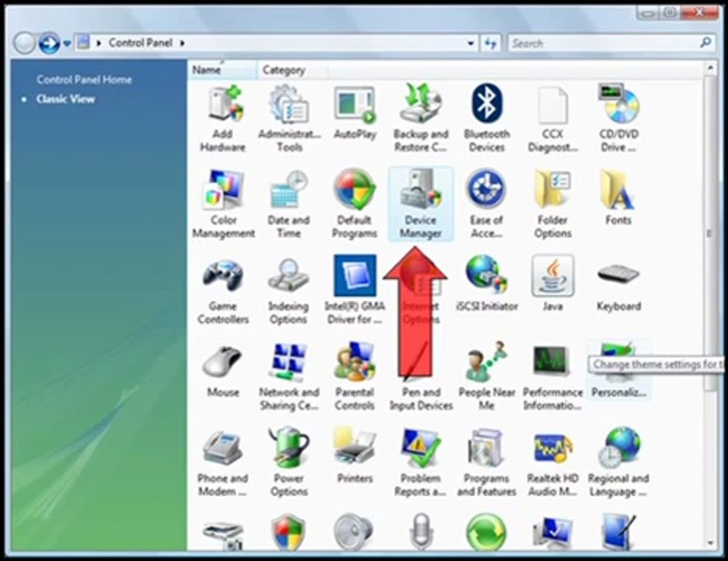Open the Java control panel
This screenshot has width=728, height=561.
pos(553,284)
